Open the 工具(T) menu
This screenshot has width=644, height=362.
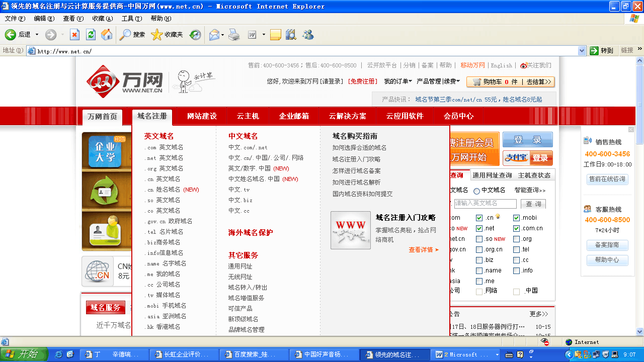[x=131, y=19]
